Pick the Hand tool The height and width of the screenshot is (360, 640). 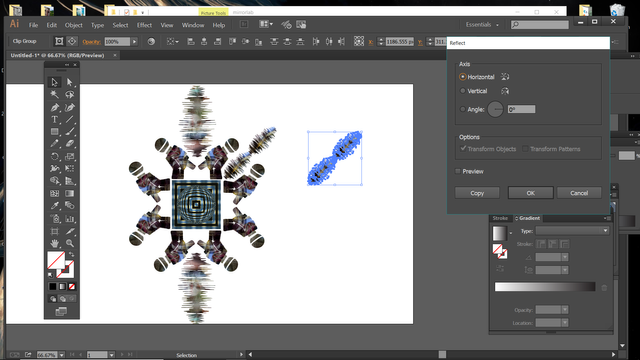tap(54, 244)
